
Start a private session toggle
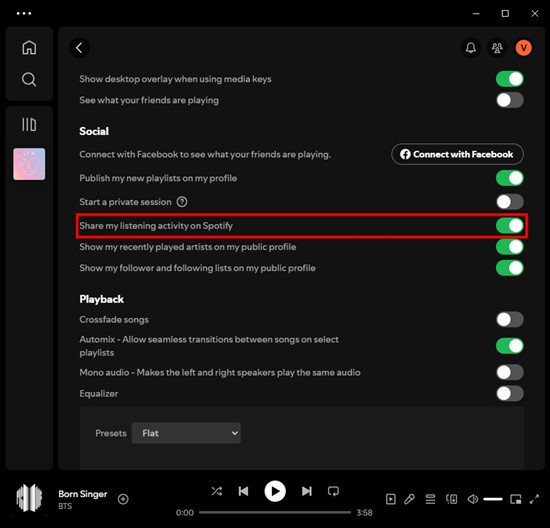pyautogui.click(x=510, y=202)
